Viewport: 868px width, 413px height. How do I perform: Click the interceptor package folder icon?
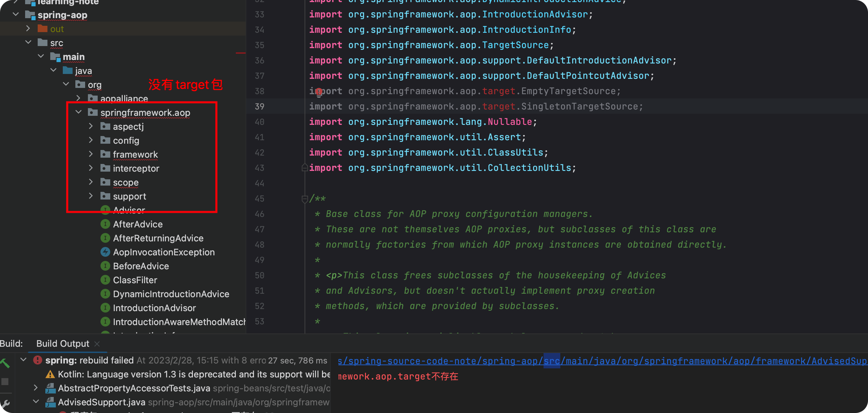click(x=105, y=168)
